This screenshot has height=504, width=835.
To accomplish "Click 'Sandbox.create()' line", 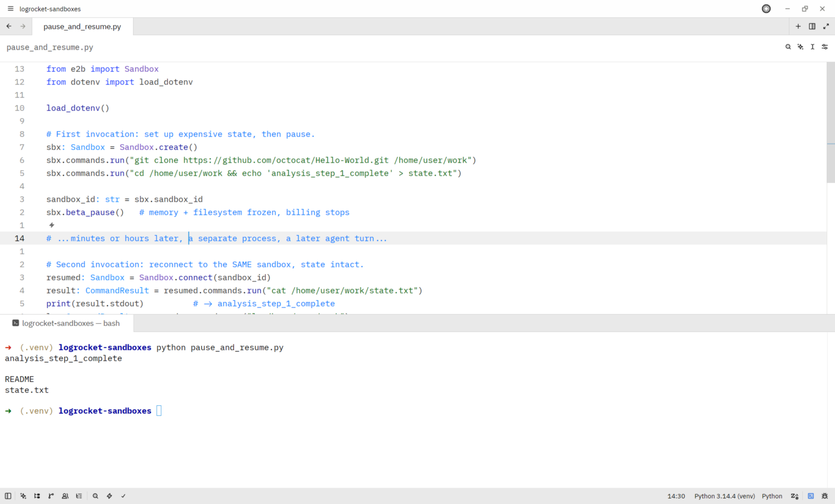I will point(122,147).
